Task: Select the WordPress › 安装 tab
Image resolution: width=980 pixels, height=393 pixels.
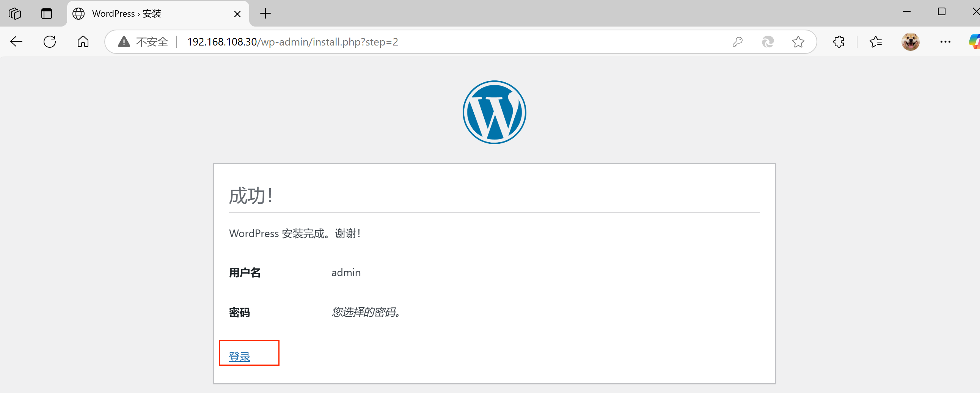Action: [x=158, y=14]
